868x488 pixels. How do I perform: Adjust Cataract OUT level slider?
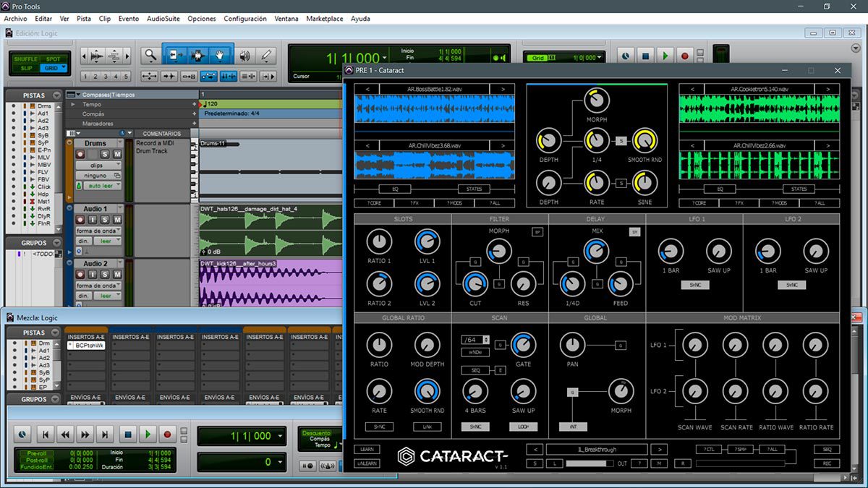pyautogui.click(x=590, y=463)
